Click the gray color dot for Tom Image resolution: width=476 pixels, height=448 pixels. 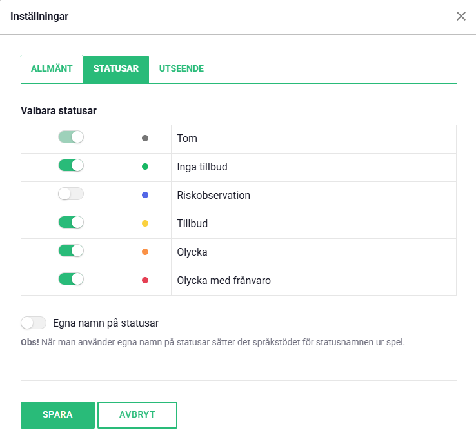(145, 138)
